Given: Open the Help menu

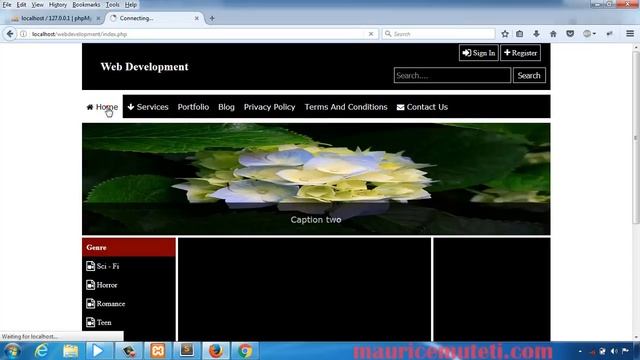Looking at the screenshot, I should point(131,5).
